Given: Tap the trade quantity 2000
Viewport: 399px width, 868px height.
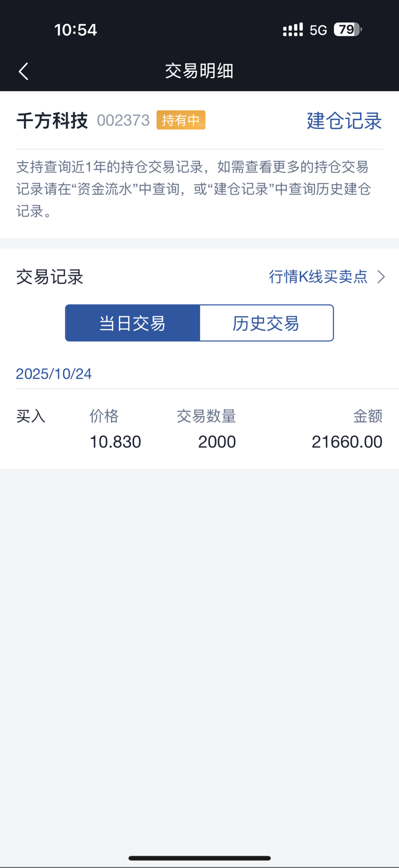Looking at the screenshot, I should coord(217,442).
